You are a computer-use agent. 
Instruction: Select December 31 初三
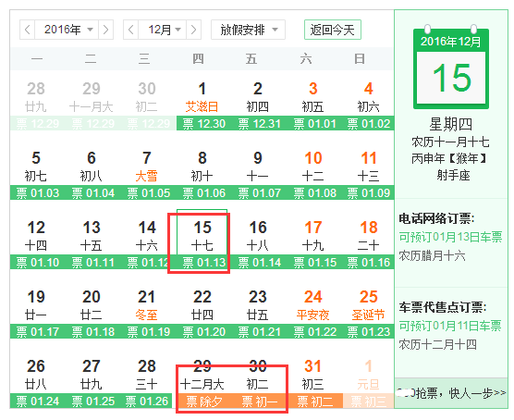click(312, 375)
